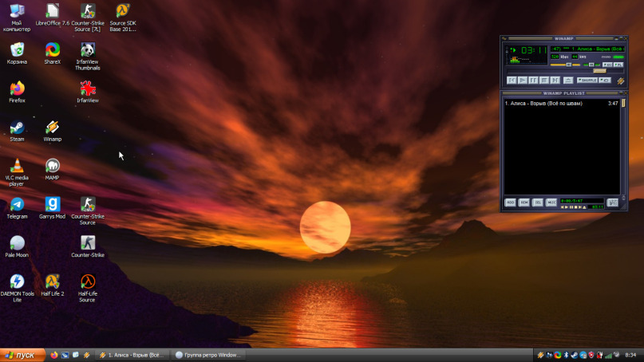644x362 pixels.
Task: Open the Пуск start menu
Action: (22, 355)
